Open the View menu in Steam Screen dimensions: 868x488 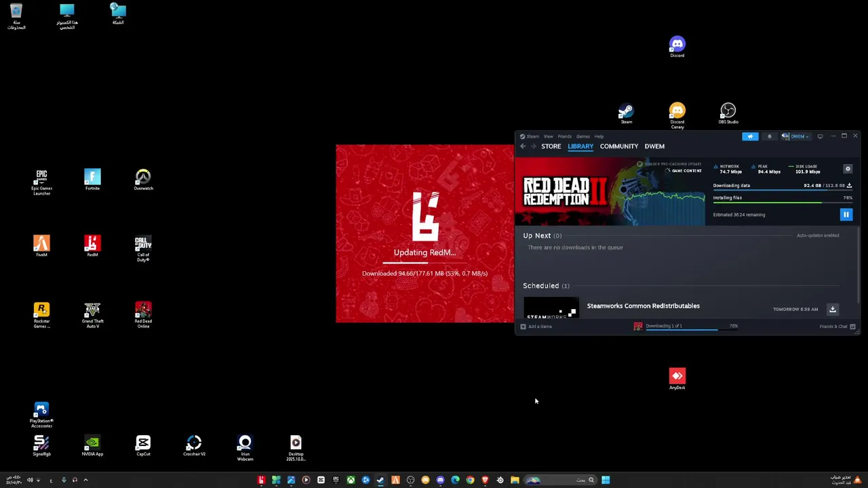point(548,136)
